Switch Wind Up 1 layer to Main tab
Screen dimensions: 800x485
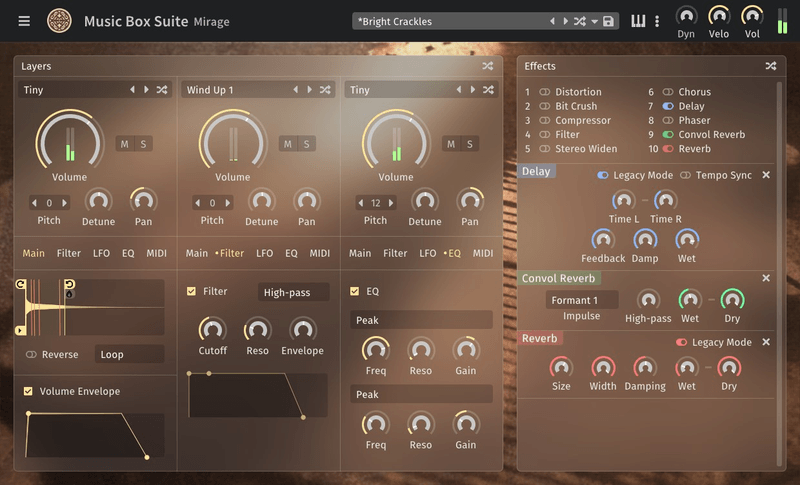pyautogui.click(x=196, y=253)
